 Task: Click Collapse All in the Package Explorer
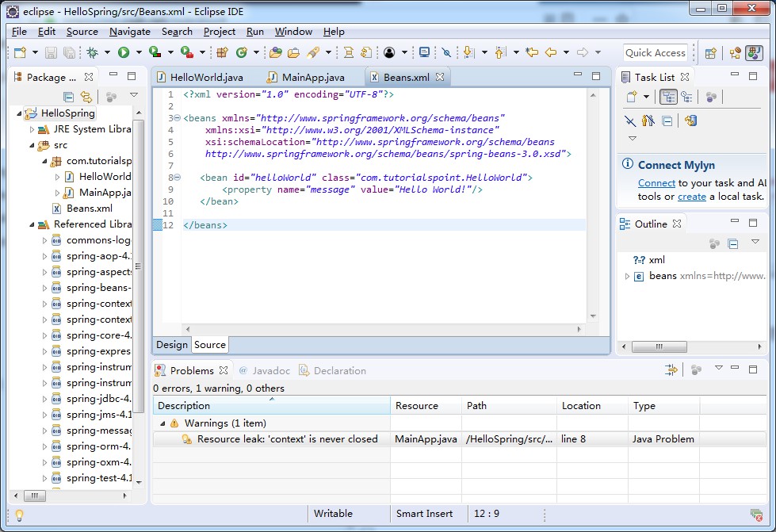point(69,97)
